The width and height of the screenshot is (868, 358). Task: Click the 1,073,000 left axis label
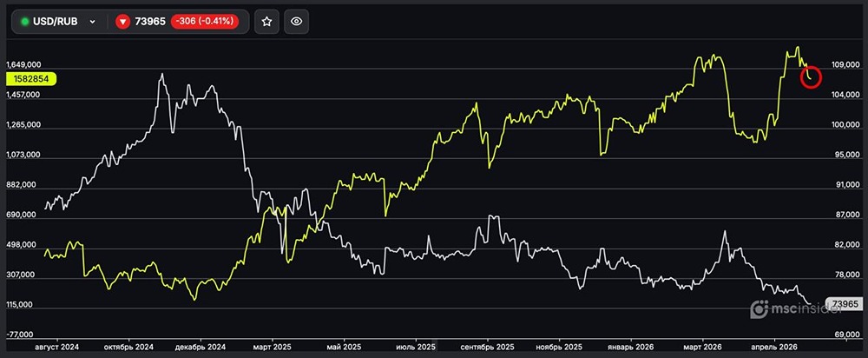23,156
